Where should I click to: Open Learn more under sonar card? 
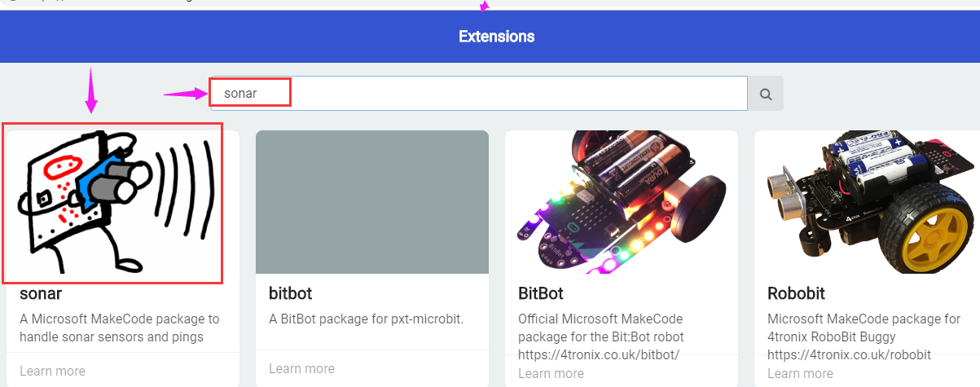(x=52, y=371)
